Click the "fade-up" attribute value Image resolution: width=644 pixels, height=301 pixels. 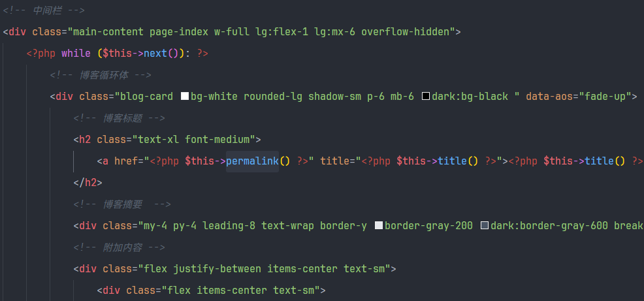pyautogui.click(x=605, y=97)
